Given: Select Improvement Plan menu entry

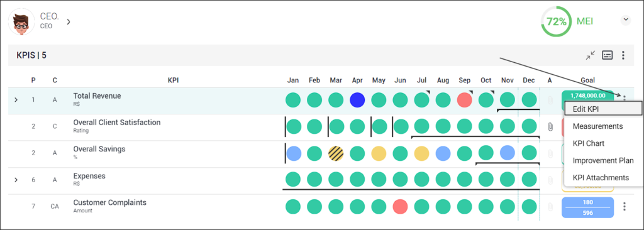Looking at the screenshot, I should [x=603, y=160].
